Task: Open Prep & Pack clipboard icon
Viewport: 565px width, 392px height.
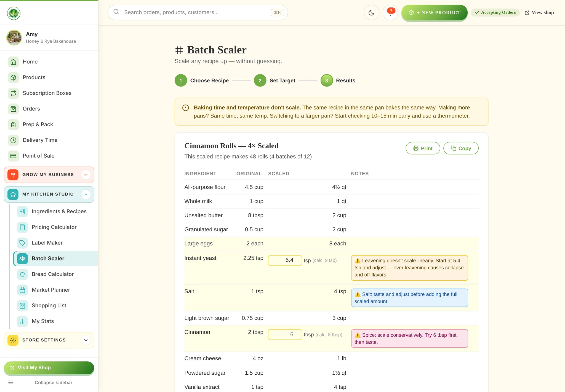Action: (x=13, y=125)
